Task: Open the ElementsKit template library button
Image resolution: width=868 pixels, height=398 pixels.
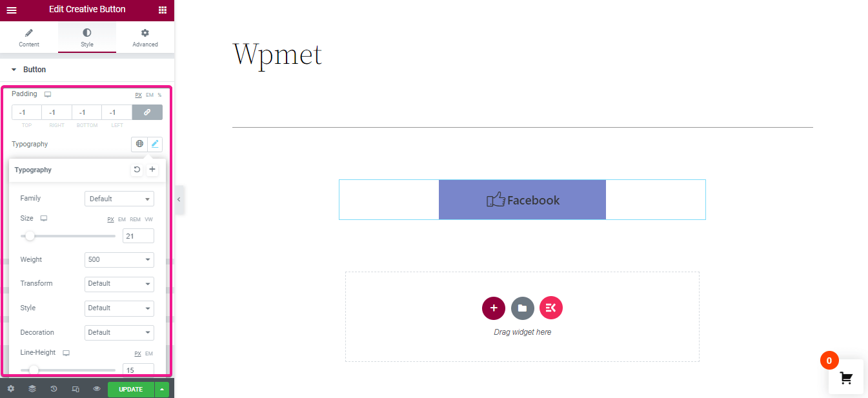Action: 551,308
